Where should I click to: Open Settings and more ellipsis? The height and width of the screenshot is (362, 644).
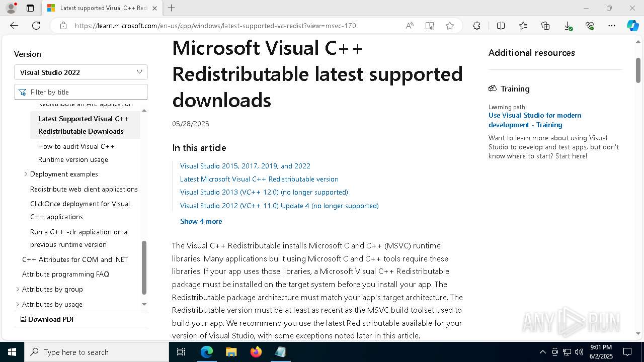pyautogui.click(x=612, y=26)
